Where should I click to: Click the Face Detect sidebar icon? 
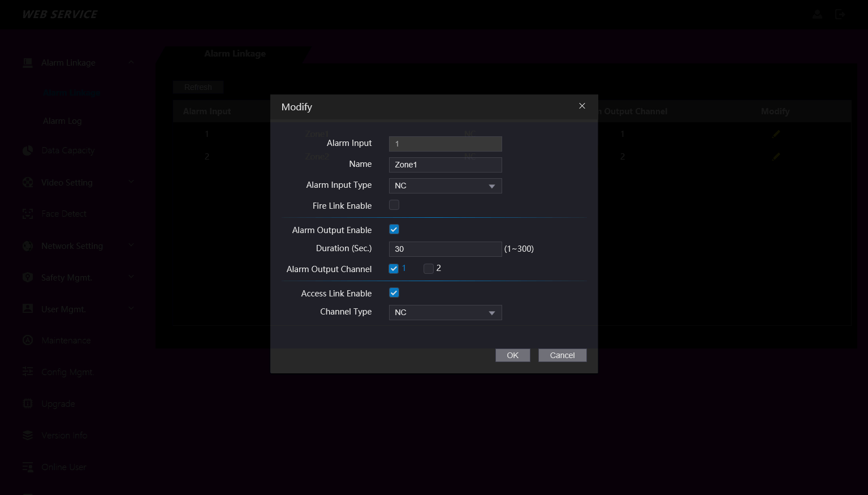click(28, 214)
